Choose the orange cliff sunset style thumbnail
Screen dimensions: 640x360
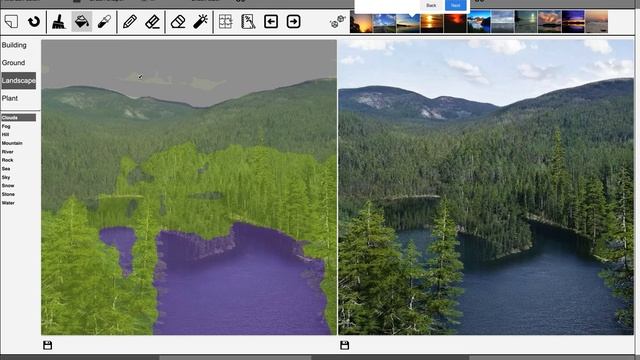(361, 22)
